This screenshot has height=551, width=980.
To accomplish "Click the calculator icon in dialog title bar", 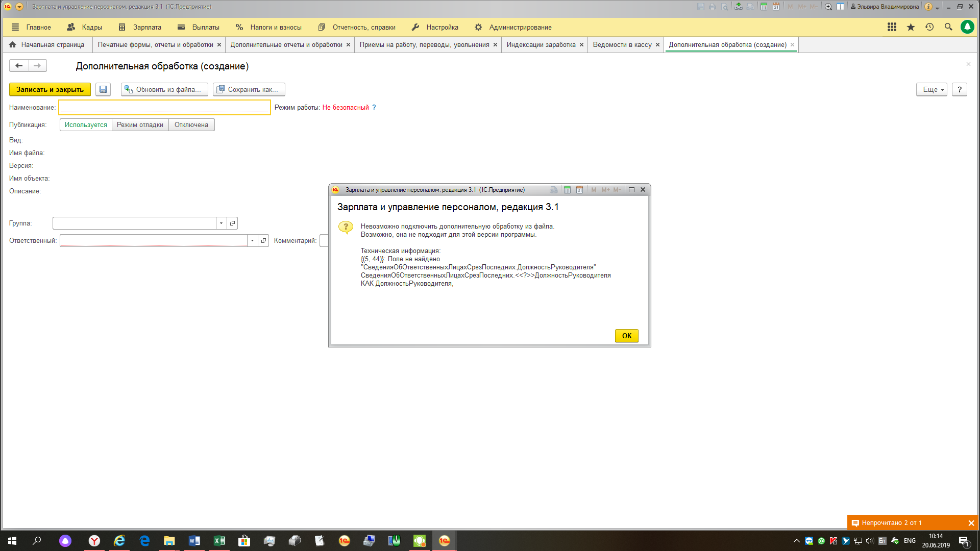I will (567, 190).
